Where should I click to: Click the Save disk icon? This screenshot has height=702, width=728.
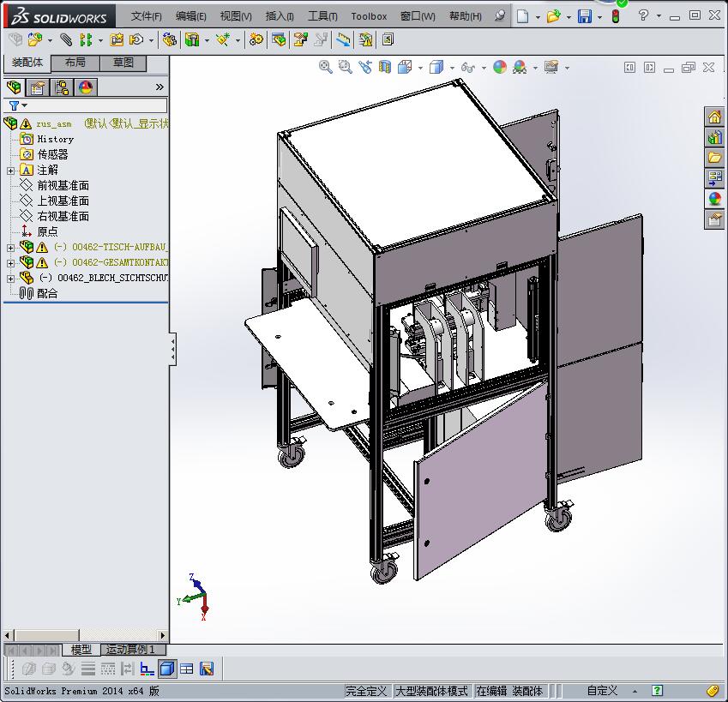coord(584,16)
